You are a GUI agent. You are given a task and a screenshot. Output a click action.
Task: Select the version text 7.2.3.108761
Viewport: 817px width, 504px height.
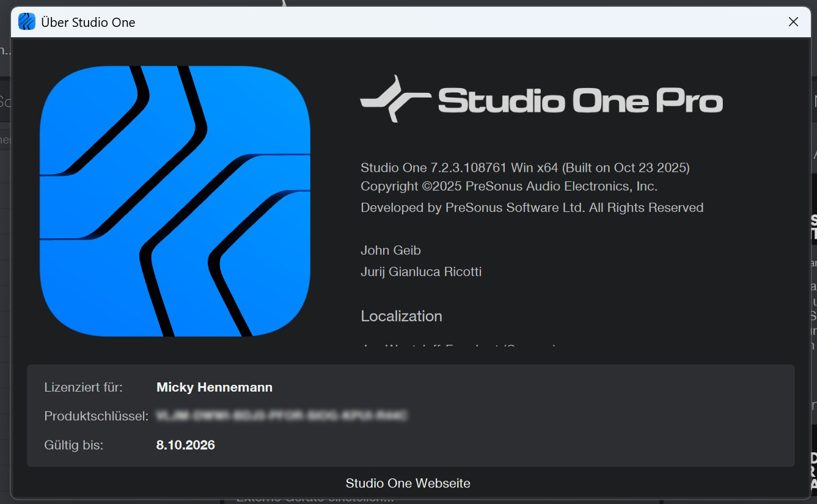[469, 167]
